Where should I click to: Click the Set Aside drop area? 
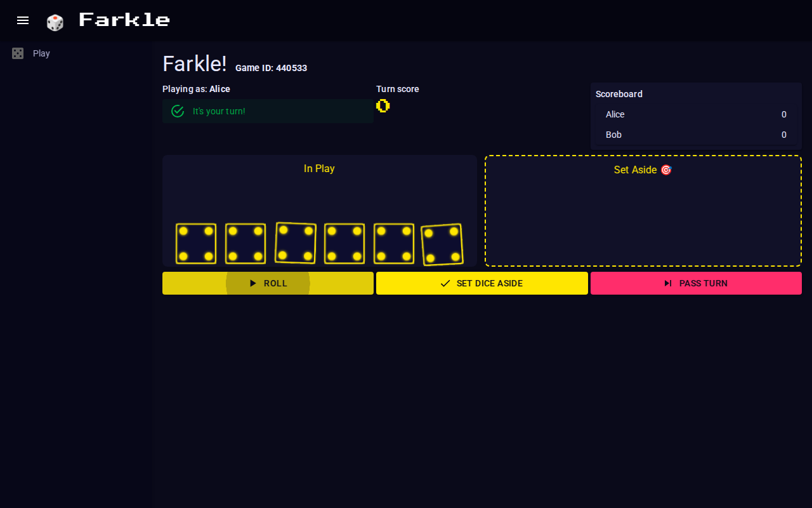[x=643, y=211]
